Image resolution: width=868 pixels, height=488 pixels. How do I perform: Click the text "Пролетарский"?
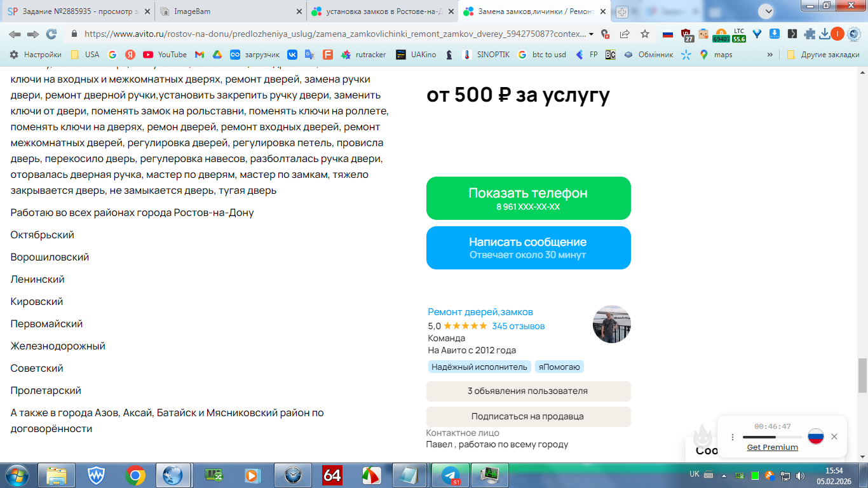(x=46, y=391)
